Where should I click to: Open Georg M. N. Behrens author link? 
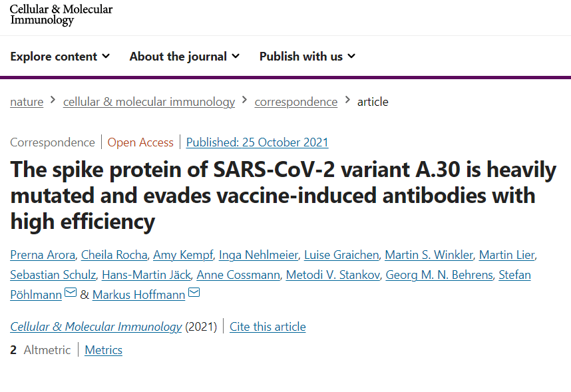439,275
